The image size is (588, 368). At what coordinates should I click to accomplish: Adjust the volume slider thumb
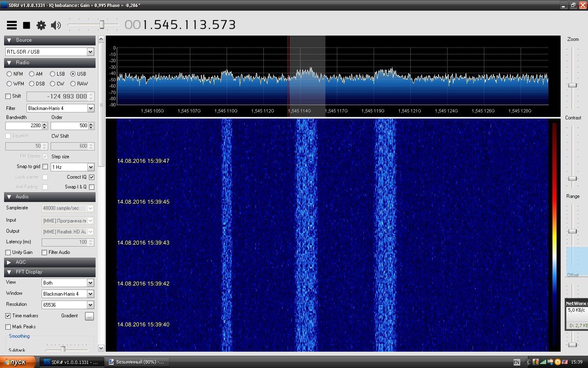(x=102, y=25)
